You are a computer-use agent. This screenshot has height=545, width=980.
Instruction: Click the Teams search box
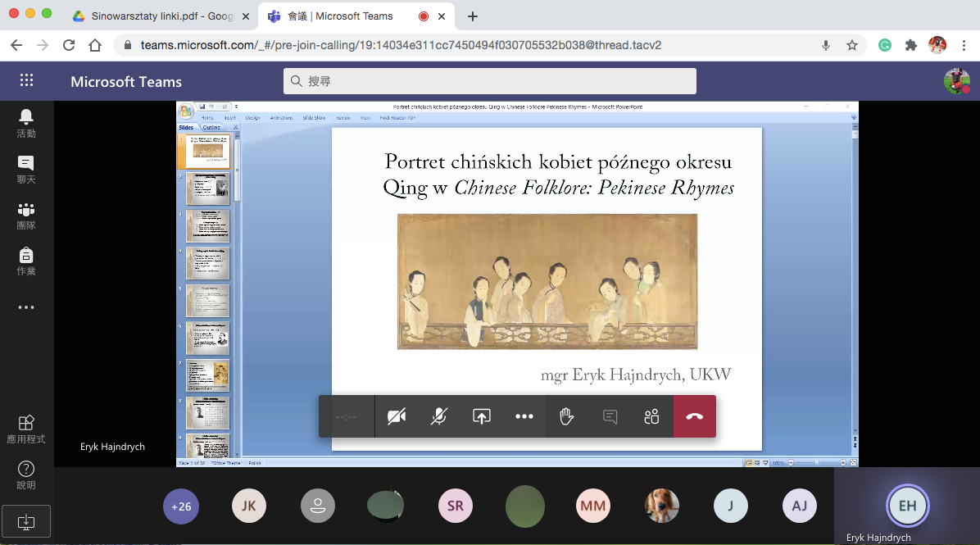coord(490,81)
